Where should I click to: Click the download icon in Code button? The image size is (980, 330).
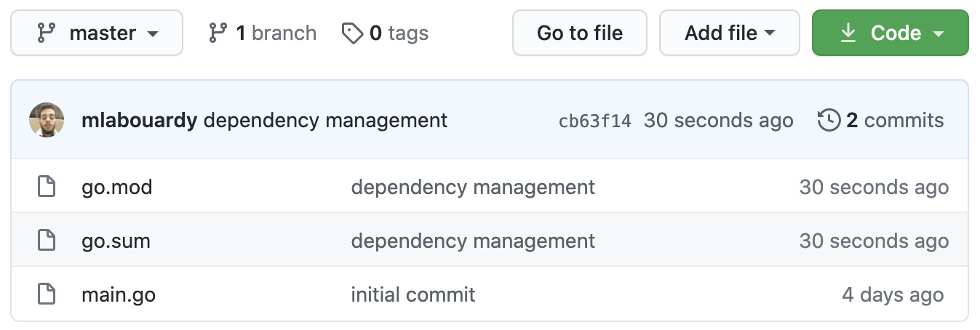coord(848,33)
